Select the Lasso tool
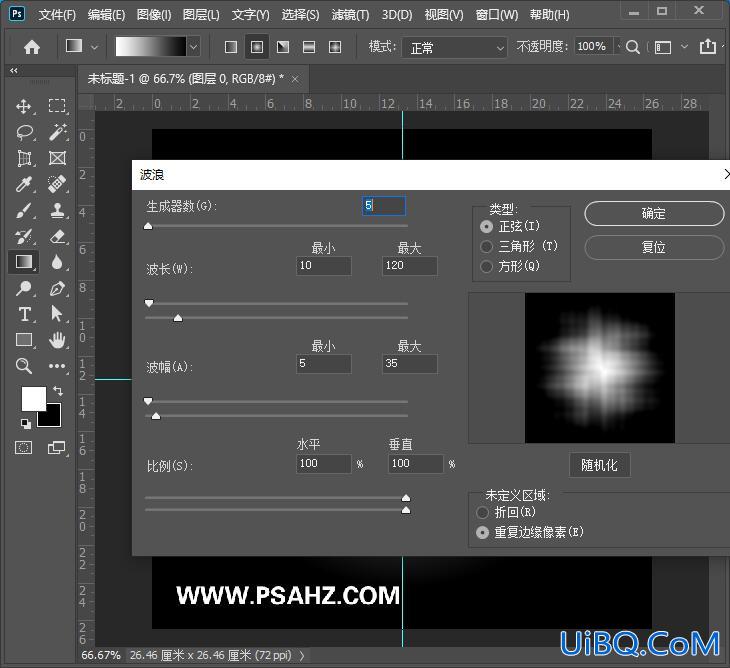This screenshot has width=730, height=668. point(24,133)
